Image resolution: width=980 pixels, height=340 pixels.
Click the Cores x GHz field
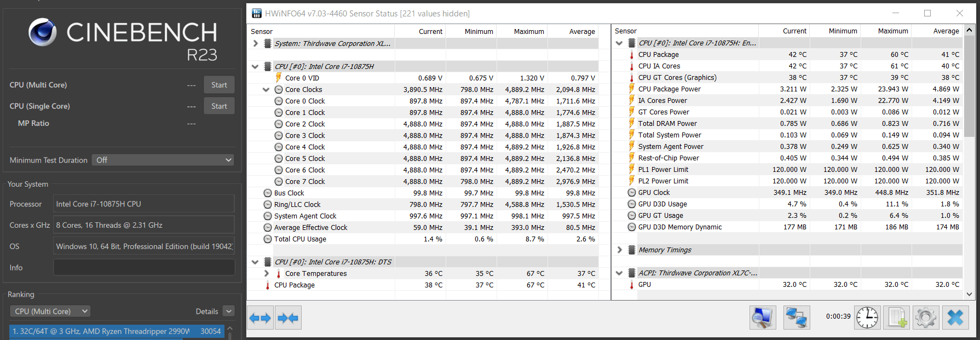pyautogui.click(x=144, y=225)
